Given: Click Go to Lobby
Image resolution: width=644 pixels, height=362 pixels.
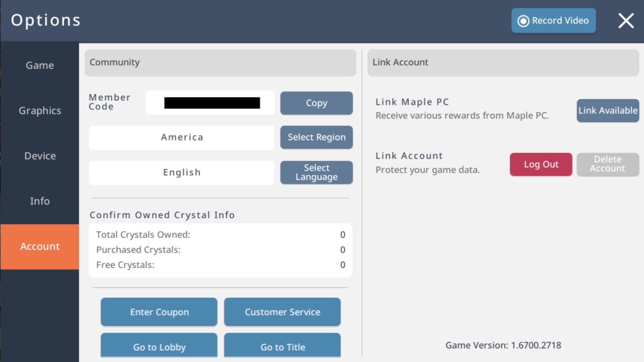Looking at the screenshot, I should point(159,347).
